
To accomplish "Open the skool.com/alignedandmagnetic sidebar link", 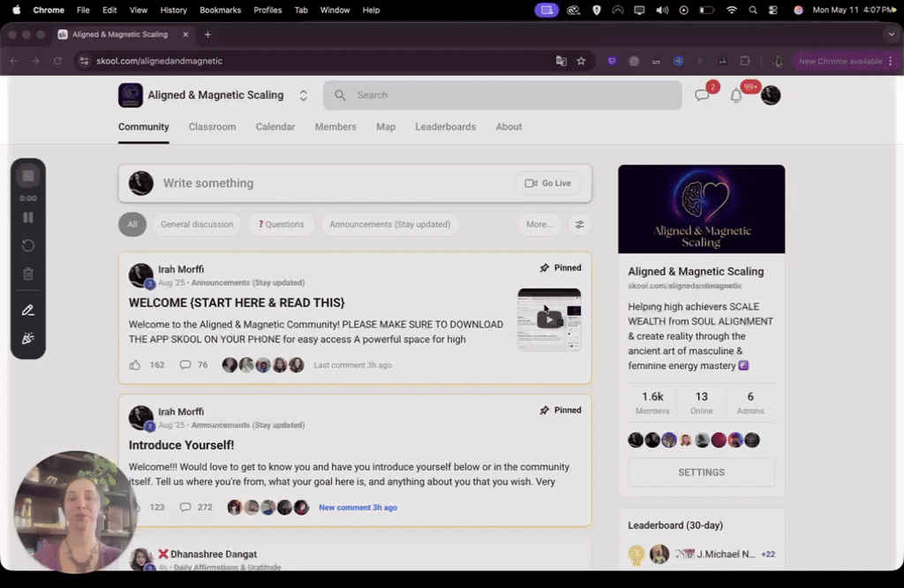I will point(685,286).
